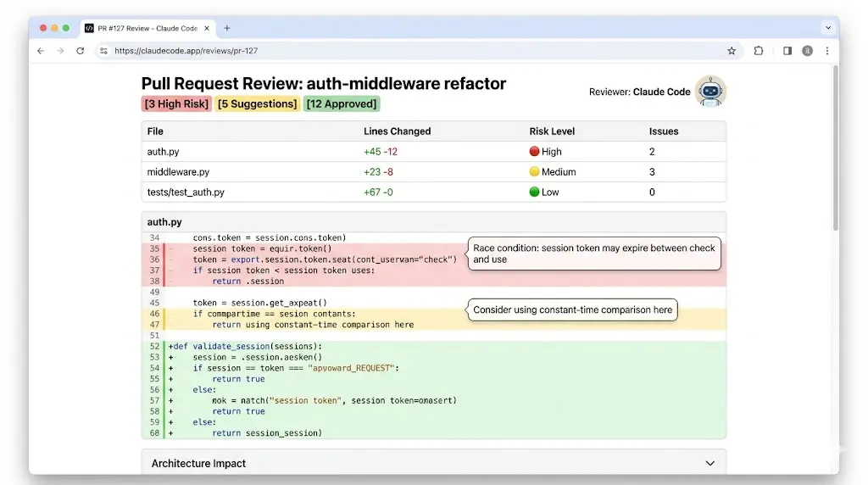Click the page vertical scrollbar thumb

point(835,148)
